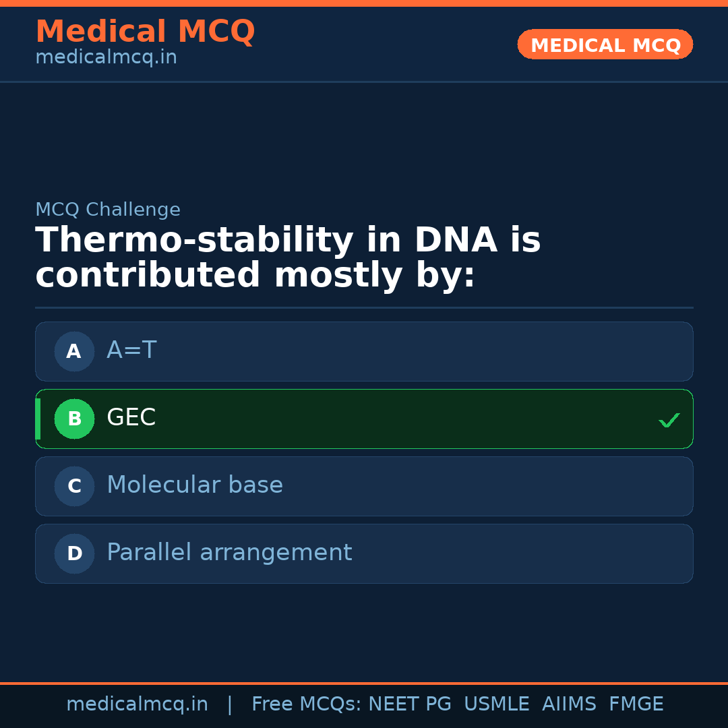Screen dimensions: 728x728
Task: Click the letter D circle badge
Action: (74, 553)
